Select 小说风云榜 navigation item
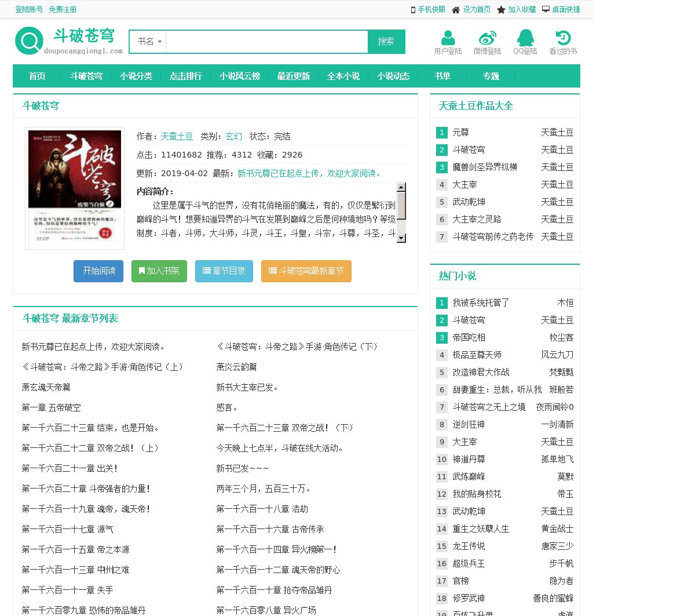695x616 pixels. [x=239, y=76]
